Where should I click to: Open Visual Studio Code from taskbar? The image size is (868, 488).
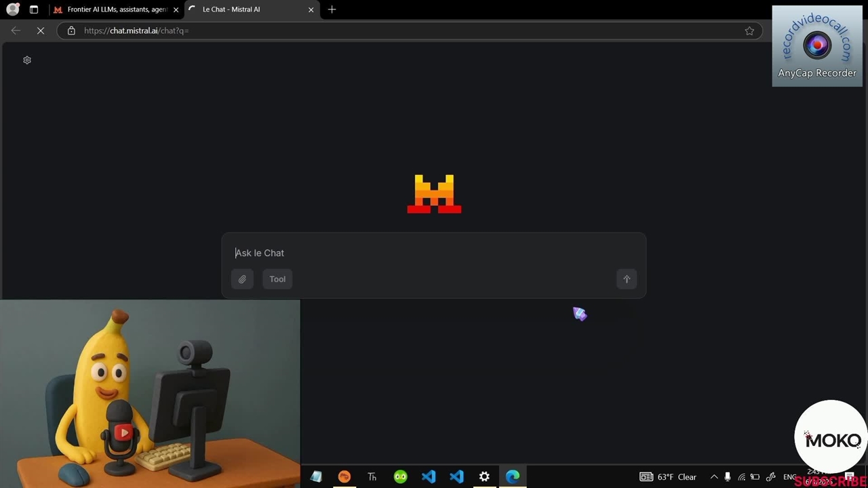point(429,477)
